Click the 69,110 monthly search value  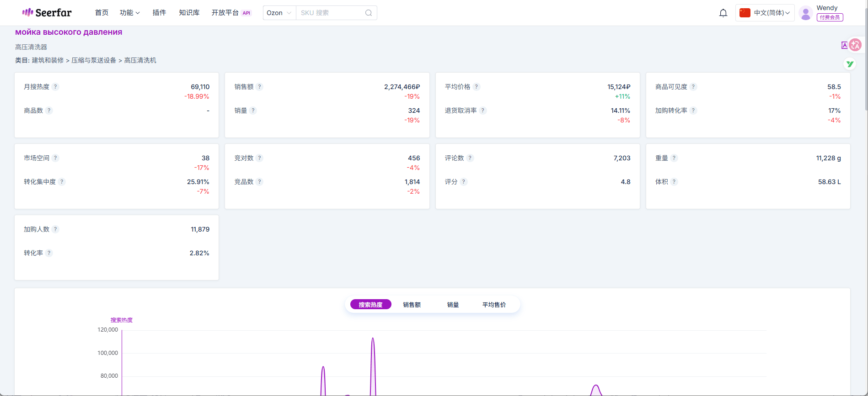200,87
